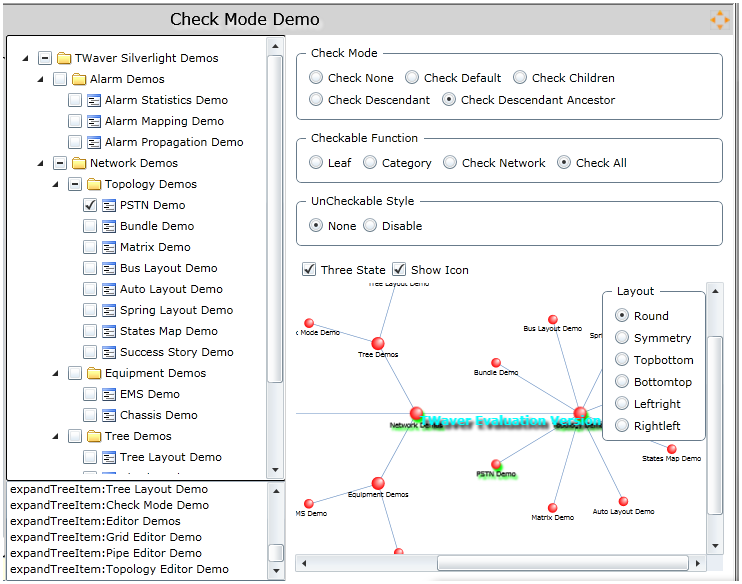The width and height of the screenshot is (742, 584).
Task: Select the Network Demos node in graph
Action: [416, 413]
